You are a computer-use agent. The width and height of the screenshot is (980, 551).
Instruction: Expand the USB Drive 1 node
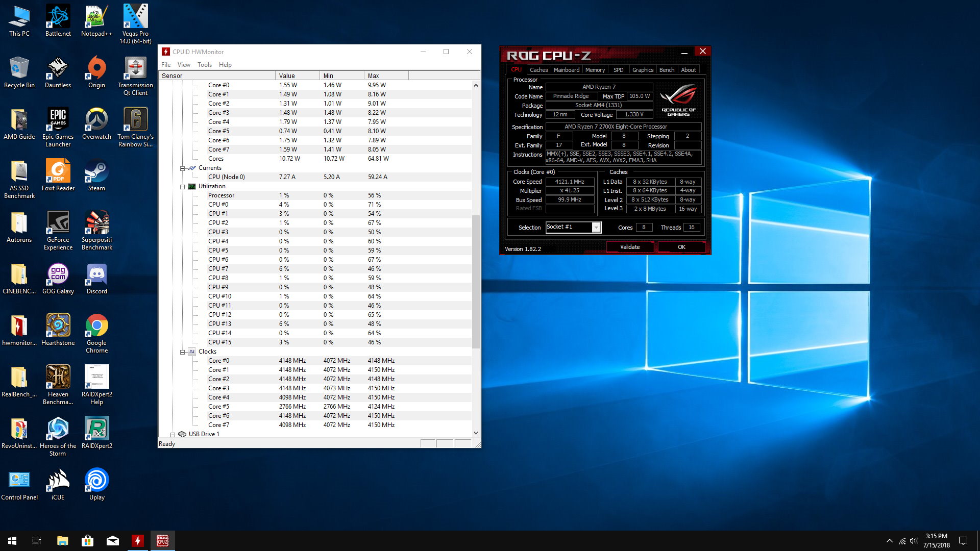pyautogui.click(x=173, y=435)
